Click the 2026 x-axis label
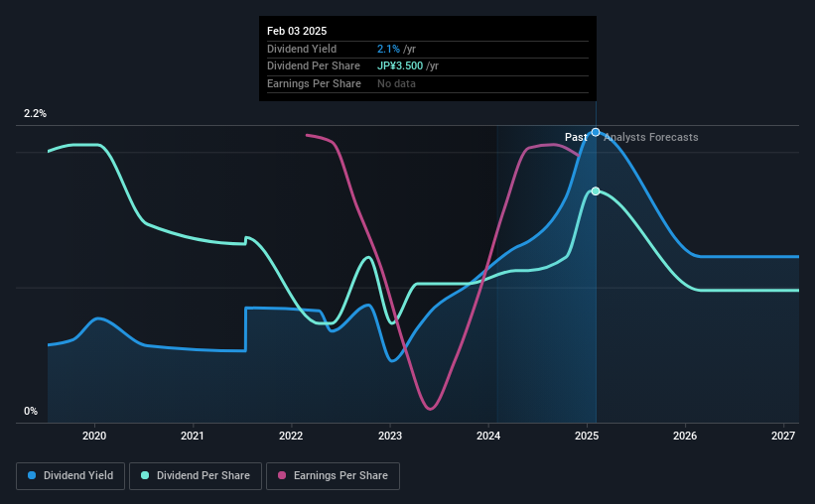The image size is (815, 504). point(685,436)
